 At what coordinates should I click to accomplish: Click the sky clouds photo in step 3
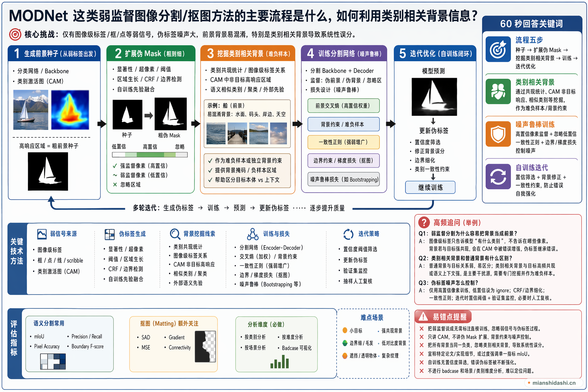click(x=278, y=134)
